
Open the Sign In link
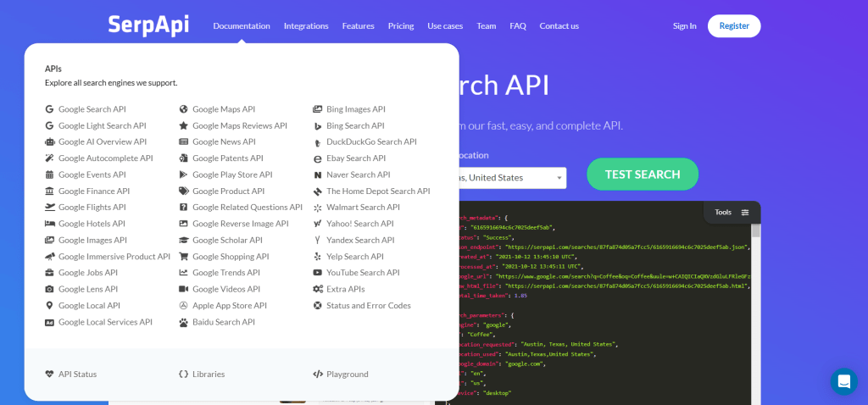pos(684,26)
